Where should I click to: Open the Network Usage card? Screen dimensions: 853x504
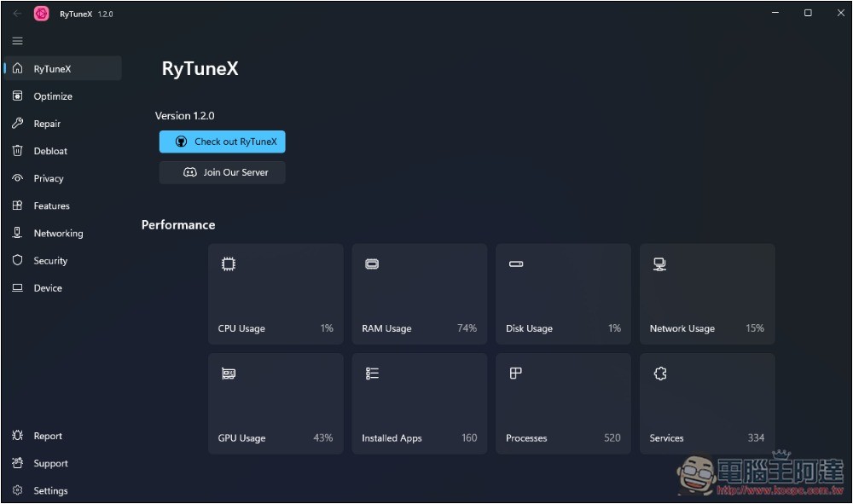tap(707, 294)
